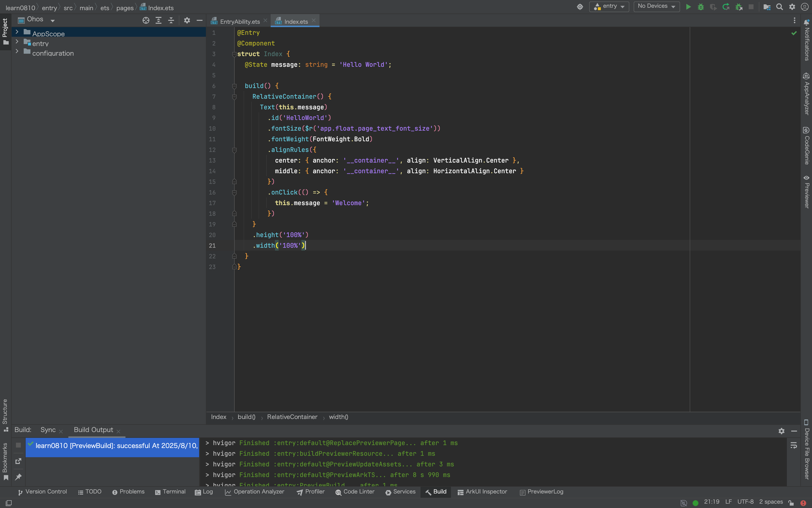Open the PreviewerLog tool window
This screenshot has width=812, height=508.
click(x=541, y=492)
